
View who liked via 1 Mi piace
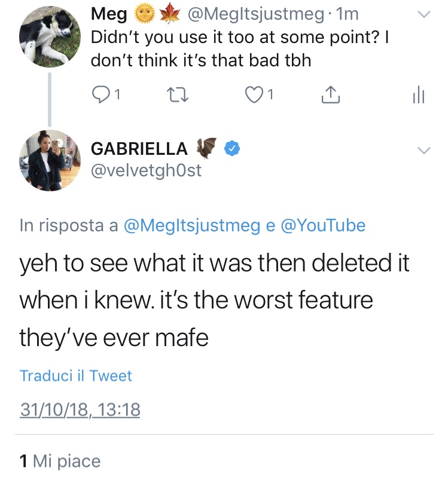(60, 461)
